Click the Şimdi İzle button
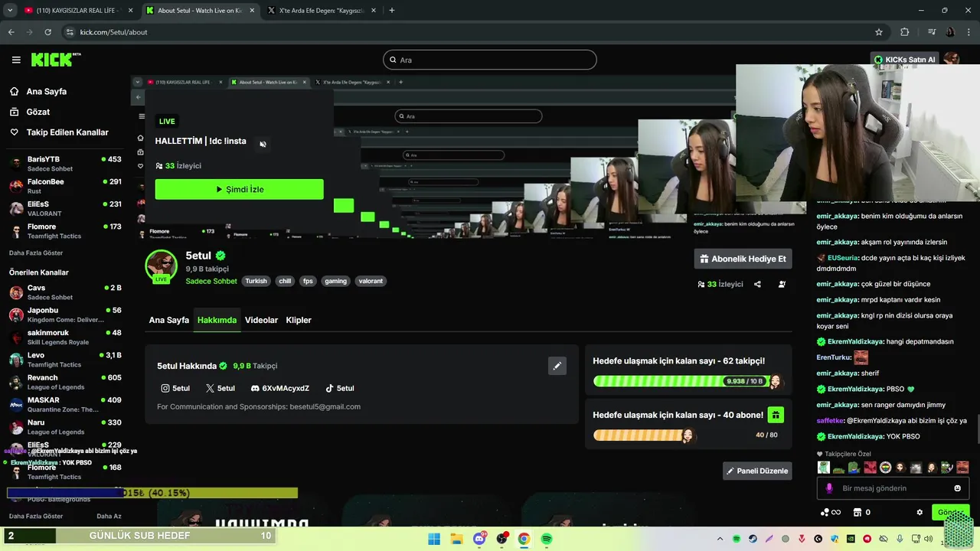This screenshot has height=551, width=980. point(239,189)
